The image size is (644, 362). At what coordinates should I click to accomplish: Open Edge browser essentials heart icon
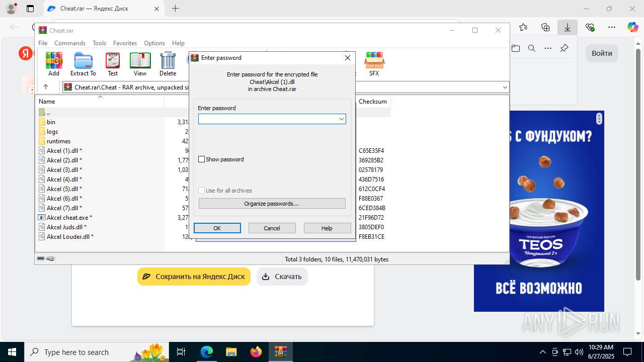(590, 27)
